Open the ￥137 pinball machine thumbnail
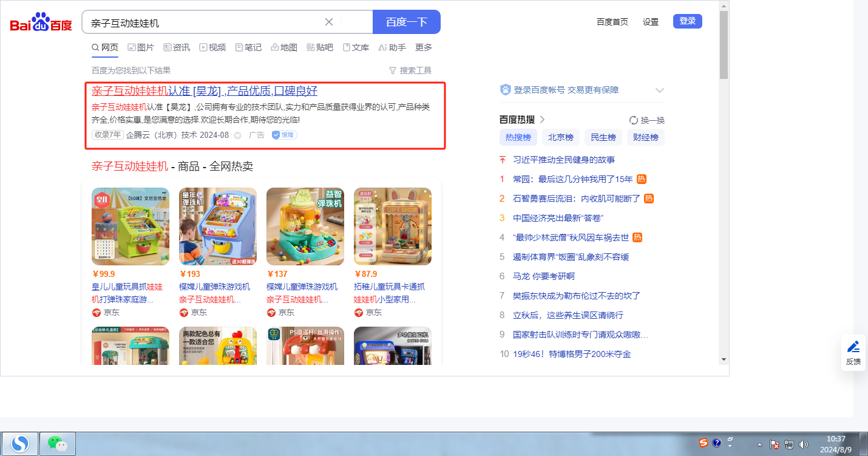The height and width of the screenshot is (456, 868). click(305, 226)
